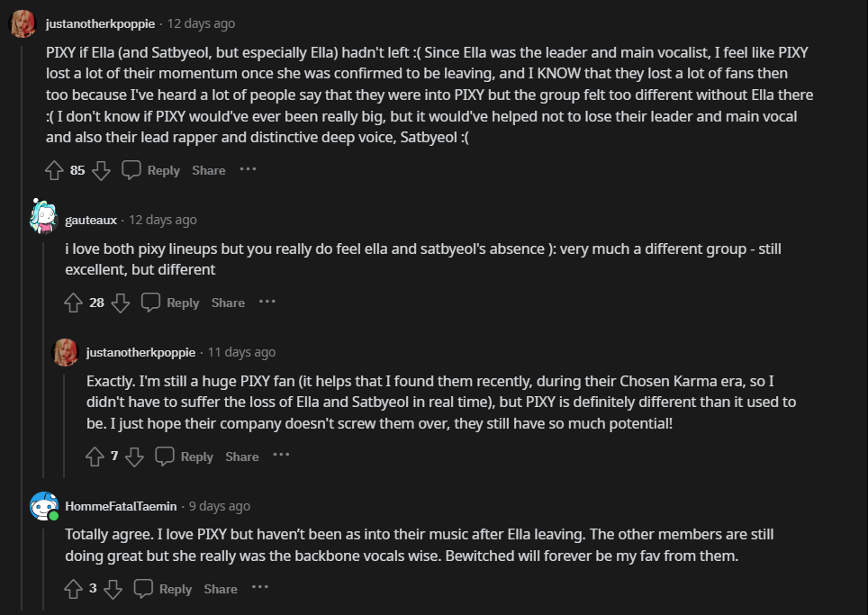Image resolution: width=868 pixels, height=615 pixels.
Task: Open more options on the 85-point comment
Action: (248, 169)
